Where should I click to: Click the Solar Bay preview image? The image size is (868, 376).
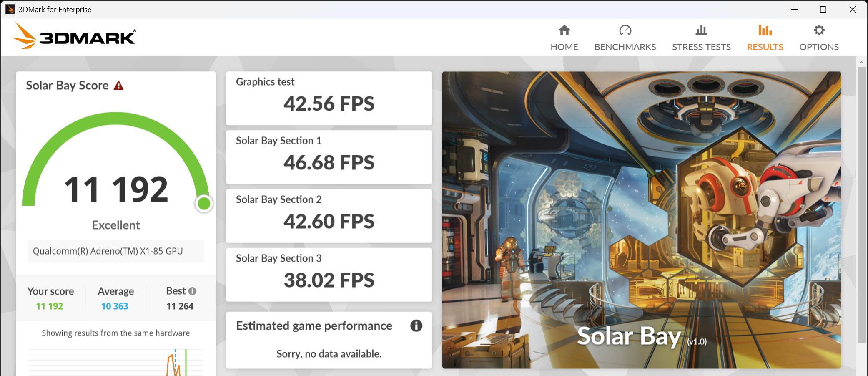tap(642, 220)
